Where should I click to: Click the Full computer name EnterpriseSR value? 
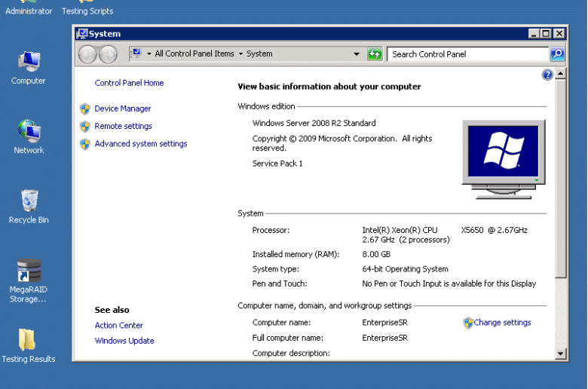384,338
